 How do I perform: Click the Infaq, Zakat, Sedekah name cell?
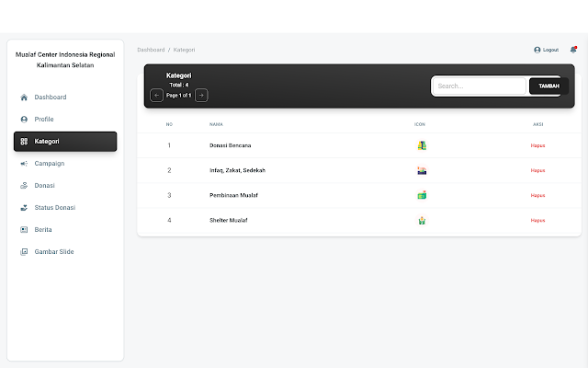237,170
